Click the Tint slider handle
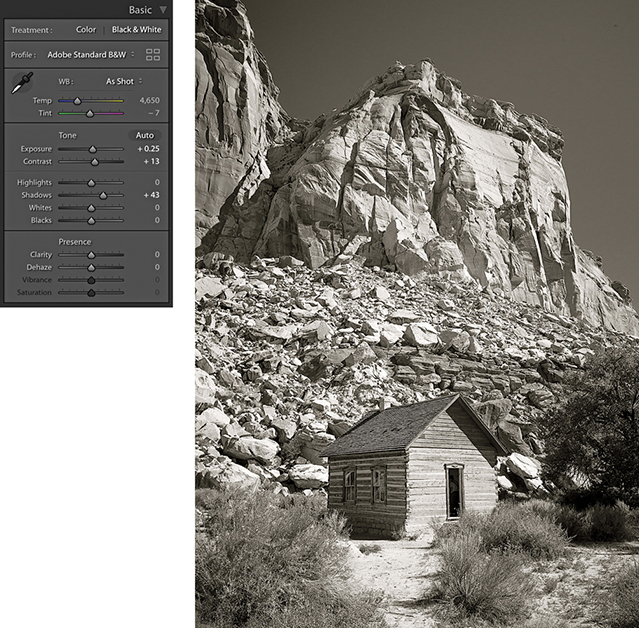The image size is (639, 628). [x=90, y=113]
